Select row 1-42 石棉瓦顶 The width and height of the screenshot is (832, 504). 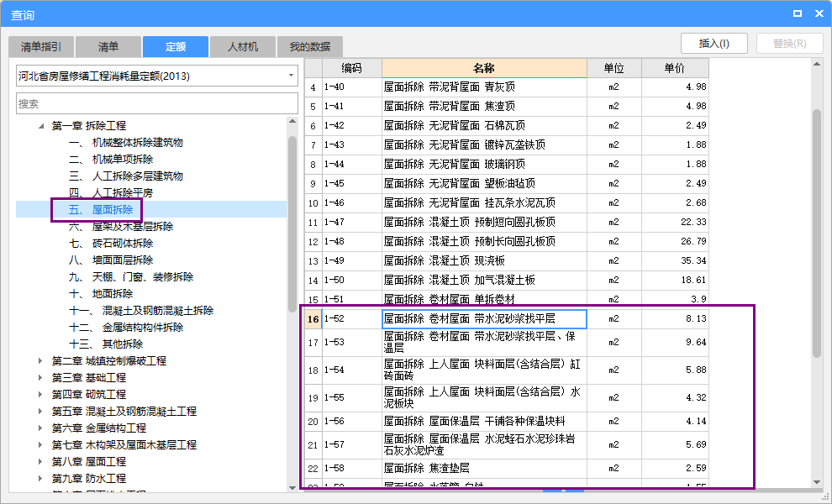[507, 126]
